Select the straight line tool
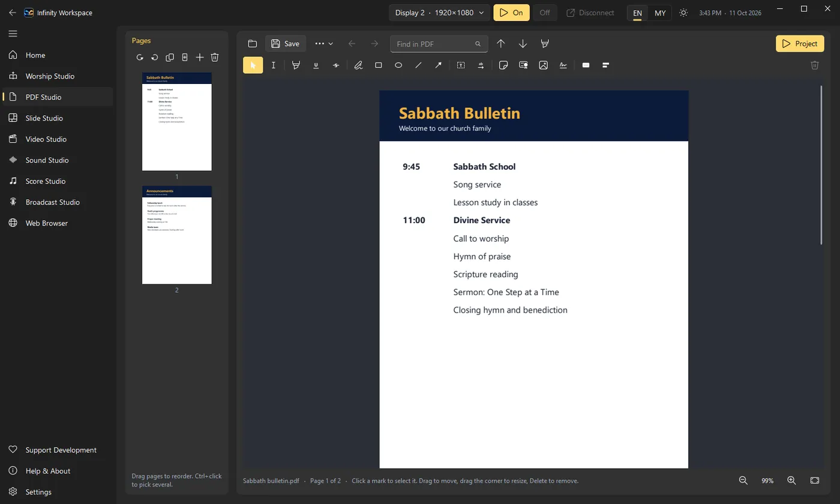 pyautogui.click(x=419, y=65)
